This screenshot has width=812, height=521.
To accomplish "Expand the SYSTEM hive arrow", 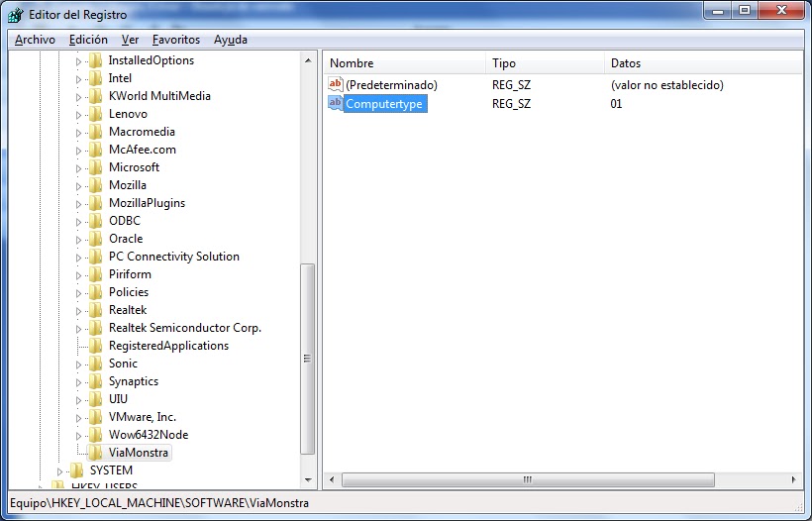I will pos(60,471).
